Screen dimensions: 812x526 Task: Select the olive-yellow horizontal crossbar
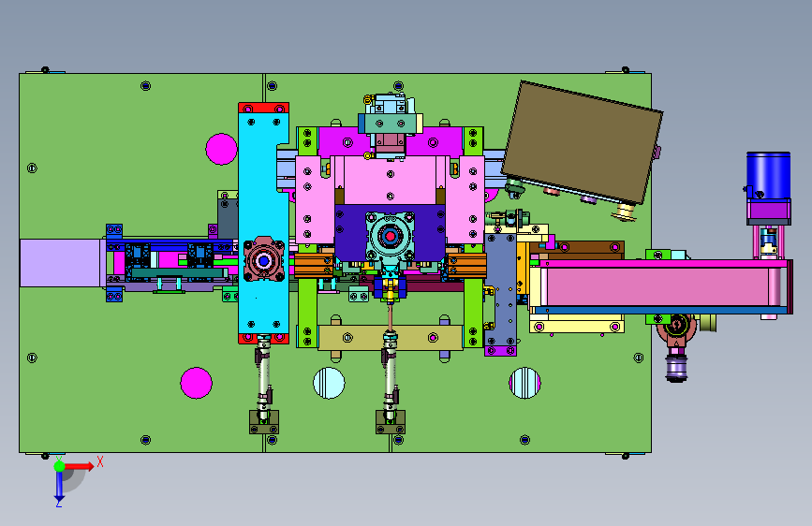[390, 338]
